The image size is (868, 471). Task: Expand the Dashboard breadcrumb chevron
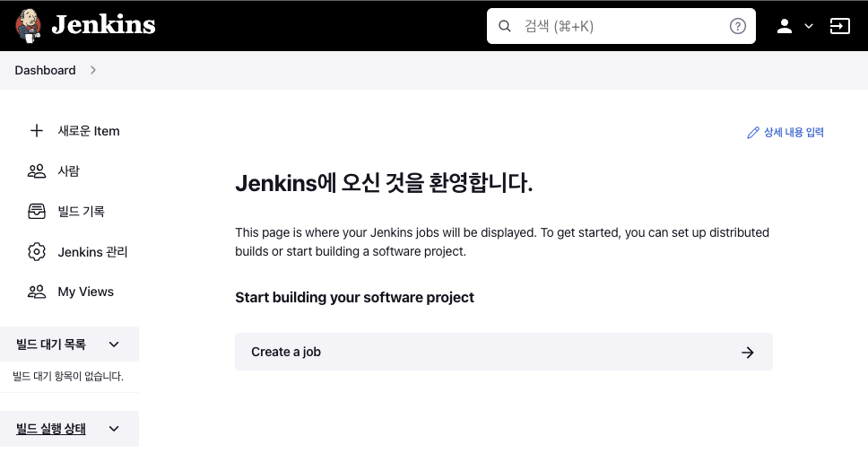(93, 70)
